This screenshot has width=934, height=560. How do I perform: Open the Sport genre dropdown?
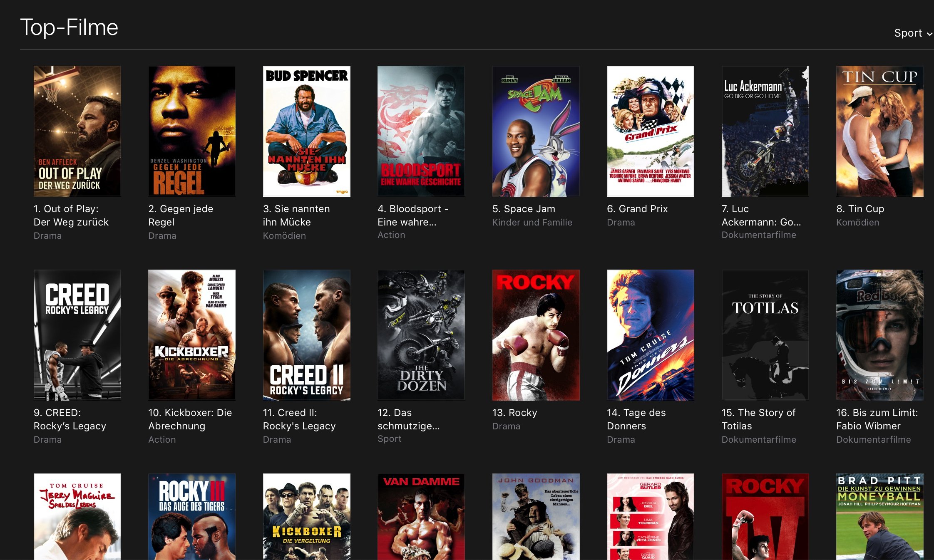pyautogui.click(x=913, y=33)
